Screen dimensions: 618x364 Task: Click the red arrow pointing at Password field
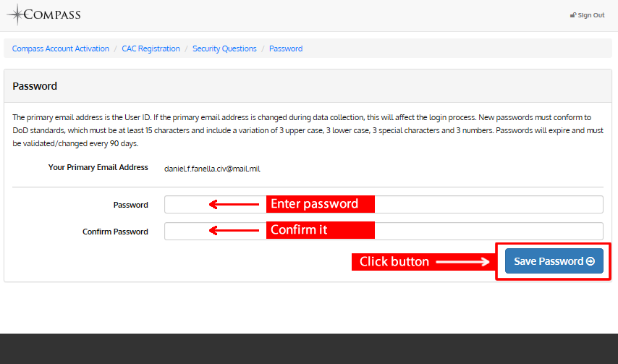(234, 204)
